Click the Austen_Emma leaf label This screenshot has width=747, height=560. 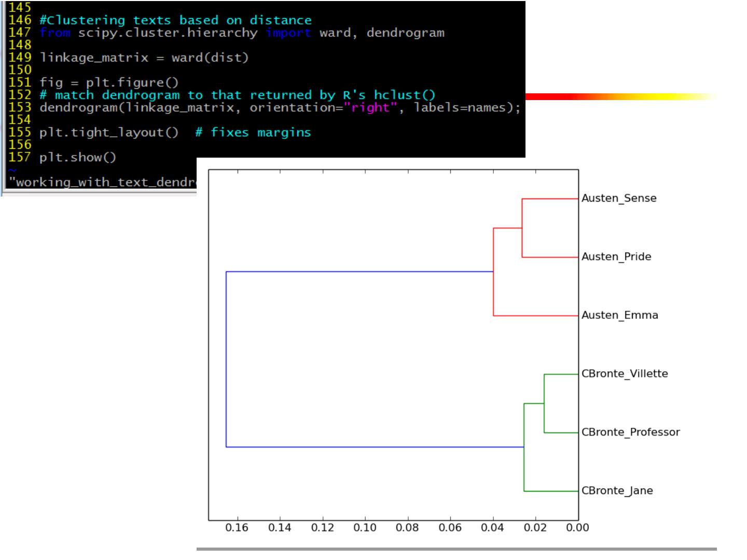[619, 315]
